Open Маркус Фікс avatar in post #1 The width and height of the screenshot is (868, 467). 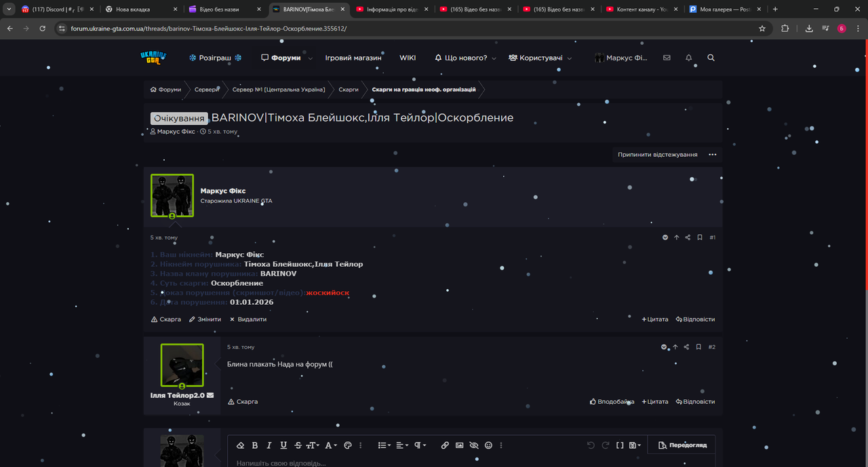pyautogui.click(x=172, y=195)
